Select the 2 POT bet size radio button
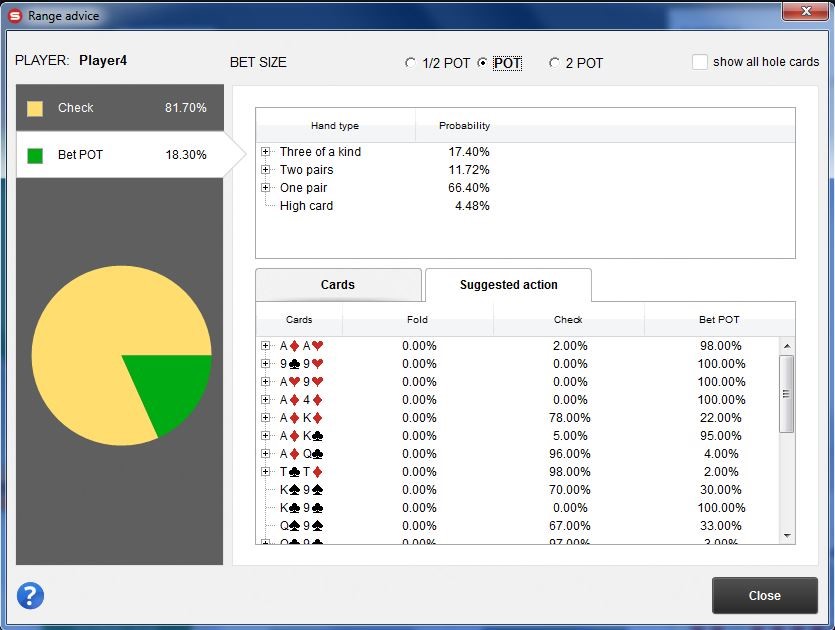 (554, 63)
